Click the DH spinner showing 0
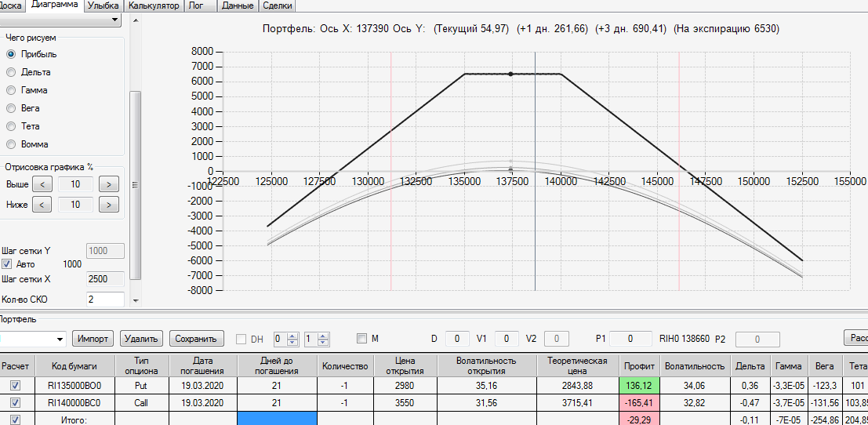Image resolution: width=868 pixels, height=425 pixels. coord(287,339)
